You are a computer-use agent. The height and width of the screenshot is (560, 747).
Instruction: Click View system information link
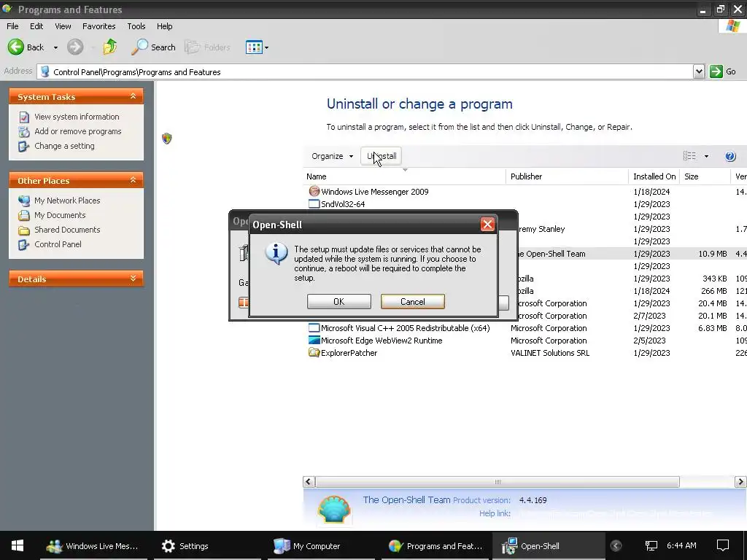77,117
